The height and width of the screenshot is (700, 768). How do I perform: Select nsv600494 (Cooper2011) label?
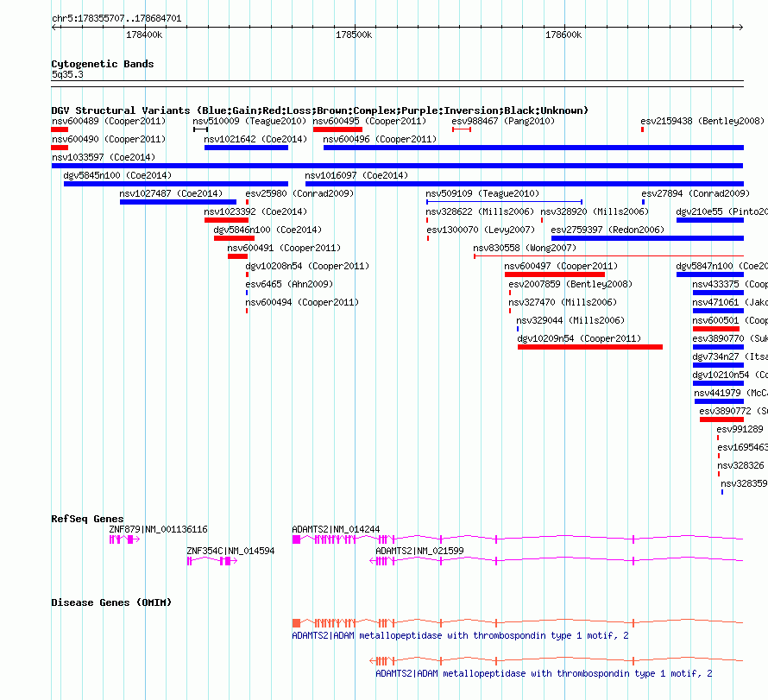point(302,302)
